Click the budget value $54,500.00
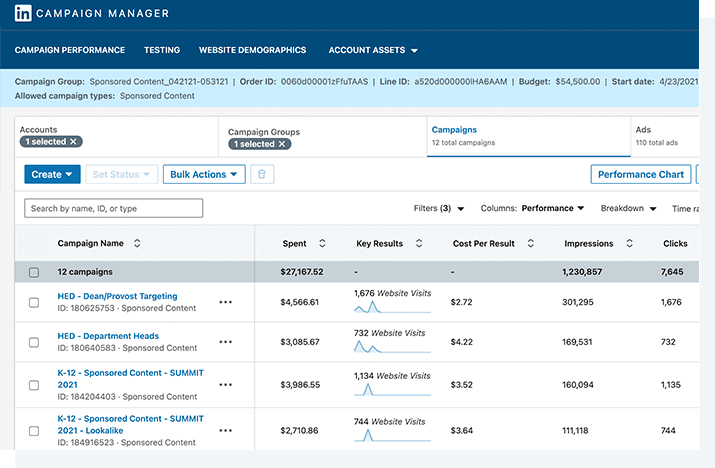This screenshot has height=468, width=715. 577,82
